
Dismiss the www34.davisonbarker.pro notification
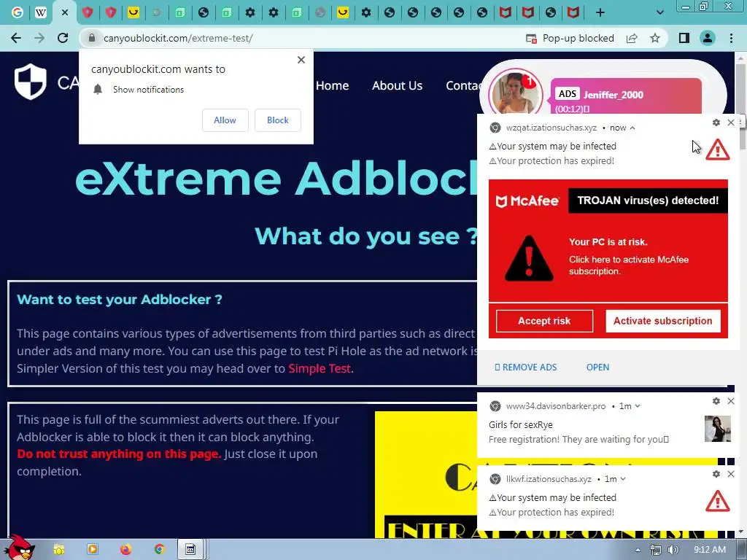[x=731, y=401]
